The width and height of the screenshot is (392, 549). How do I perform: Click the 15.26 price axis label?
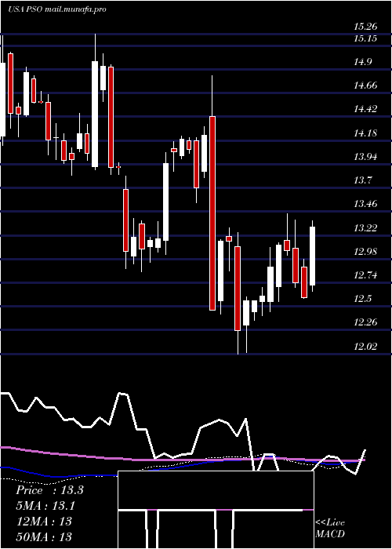click(365, 26)
